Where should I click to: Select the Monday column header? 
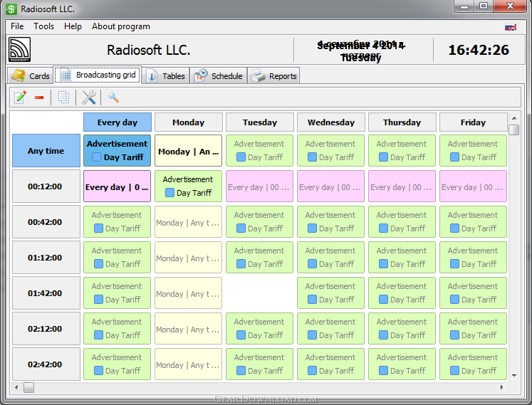(189, 122)
